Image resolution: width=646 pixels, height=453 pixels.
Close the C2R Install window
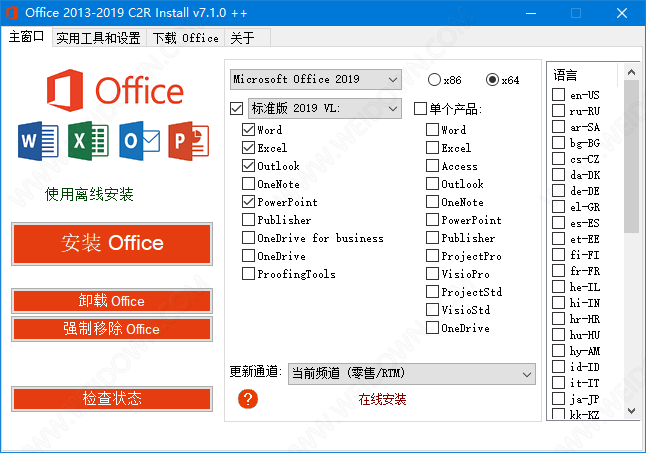pos(622,13)
